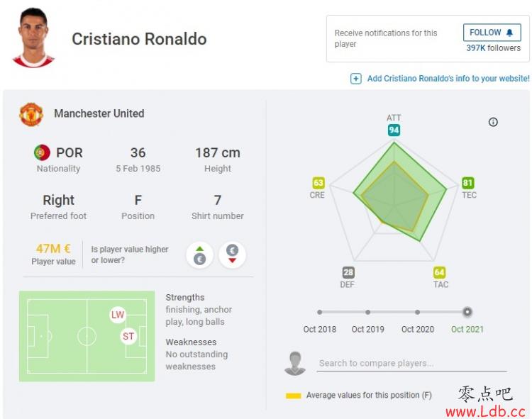Select the LW position marker on pitch
The image size is (532, 419).
117,315
